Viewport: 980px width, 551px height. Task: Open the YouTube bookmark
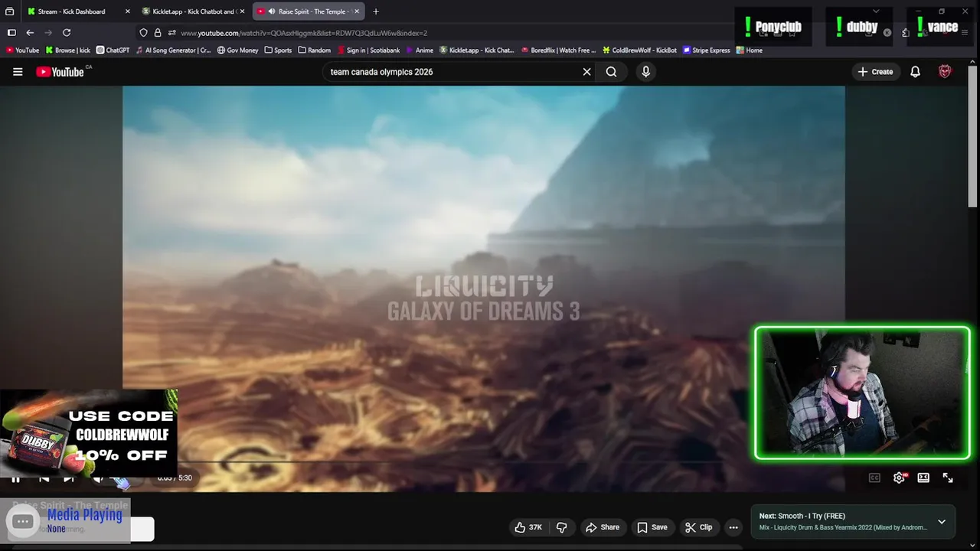(x=22, y=51)
